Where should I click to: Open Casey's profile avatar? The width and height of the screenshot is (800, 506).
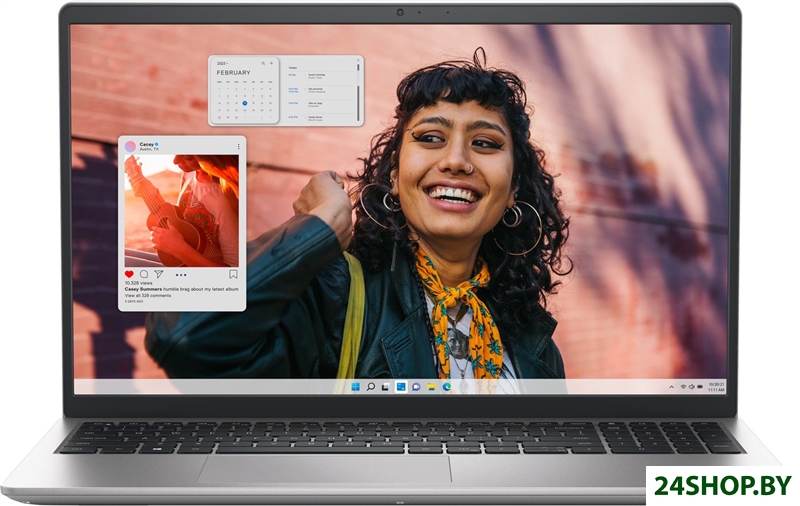click(x=131, y=146)
